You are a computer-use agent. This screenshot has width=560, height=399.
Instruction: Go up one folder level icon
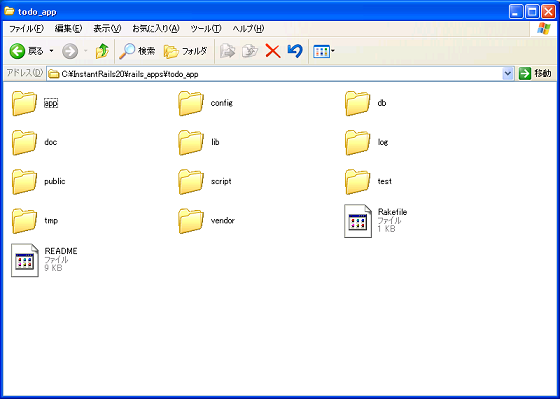pos(102,51)
